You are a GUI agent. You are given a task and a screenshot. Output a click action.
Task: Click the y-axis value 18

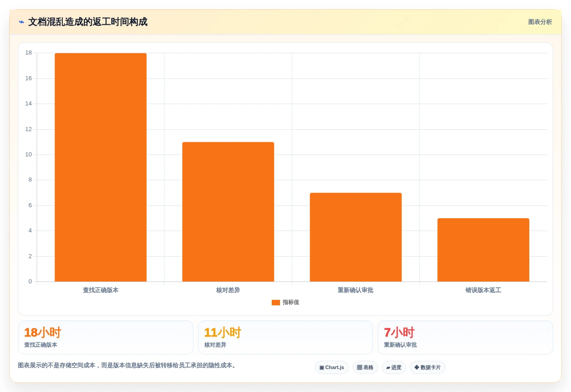[x=28, y=53]
